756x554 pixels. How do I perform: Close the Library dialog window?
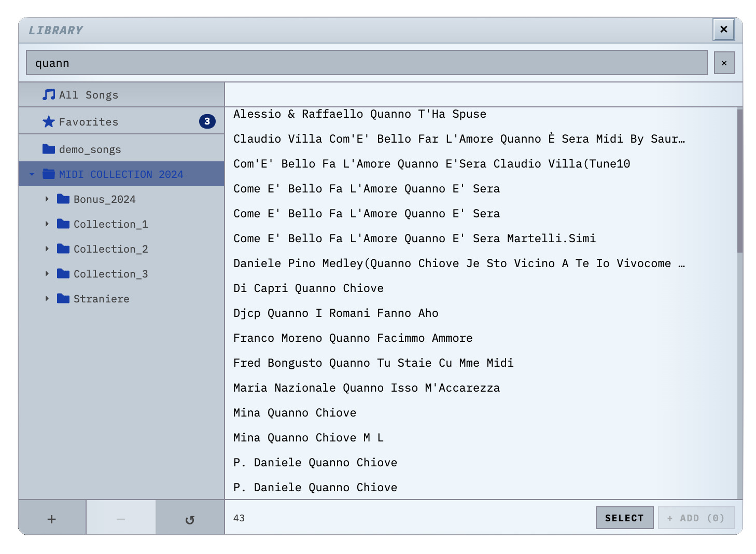click(x=724, y=30)
